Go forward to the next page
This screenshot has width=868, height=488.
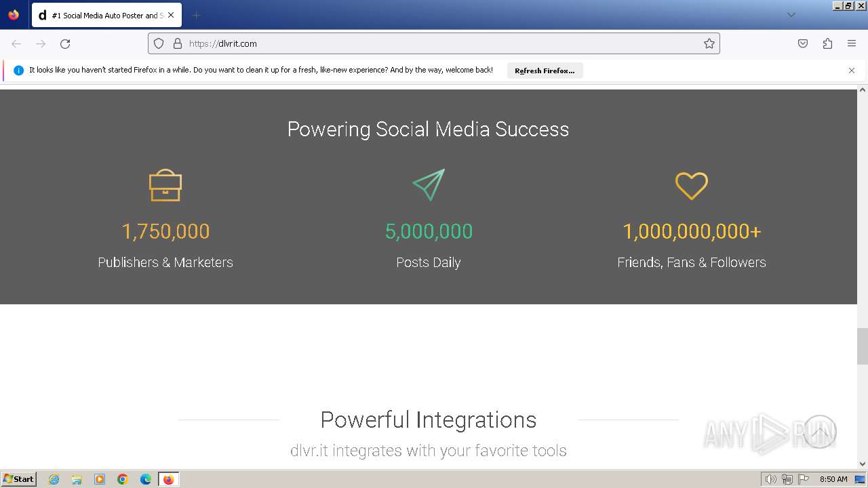point(41,43)
